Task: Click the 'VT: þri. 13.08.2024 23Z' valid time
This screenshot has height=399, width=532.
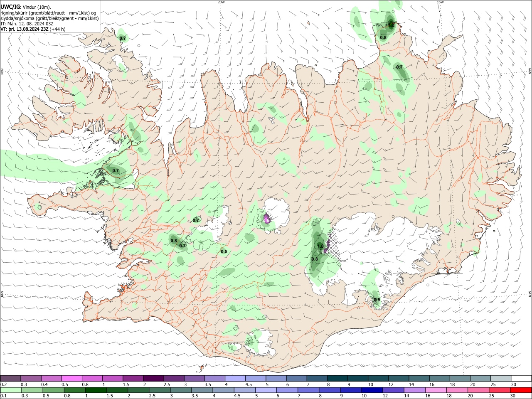Action: click(24, 29)
